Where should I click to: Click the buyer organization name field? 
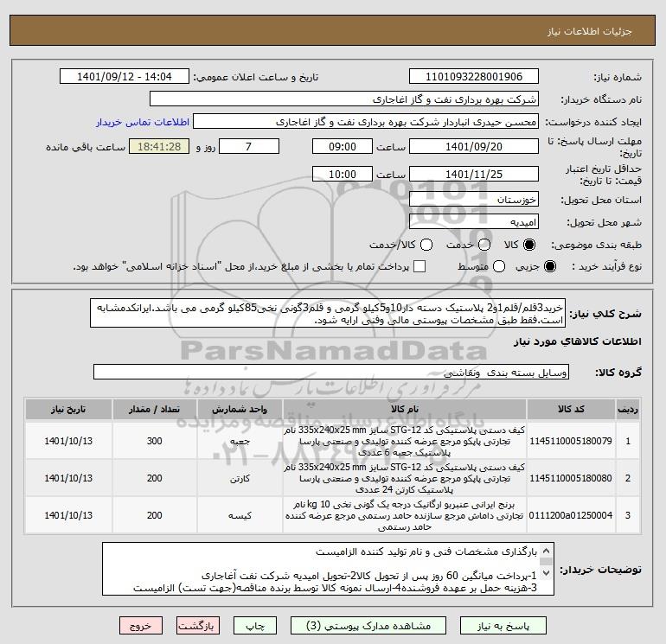(x=344, y=99)
